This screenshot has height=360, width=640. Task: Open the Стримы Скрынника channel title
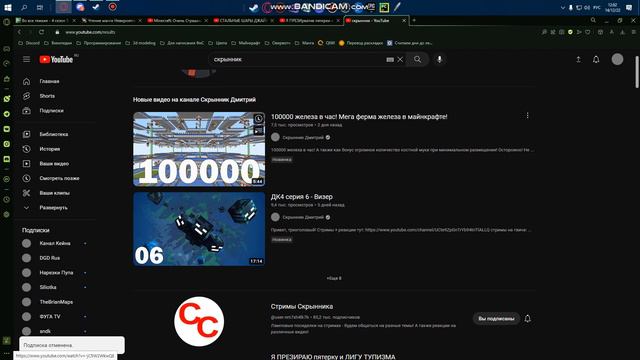point(302,307)
